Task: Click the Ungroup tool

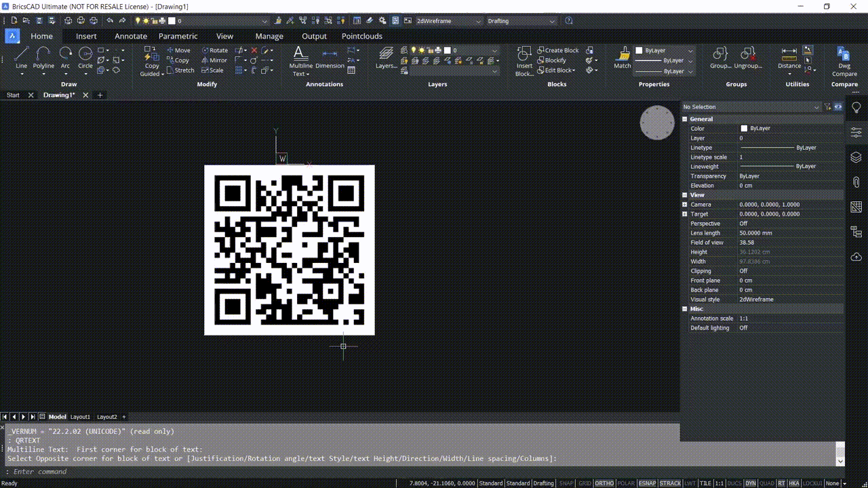Action: [x=748, y=58]
